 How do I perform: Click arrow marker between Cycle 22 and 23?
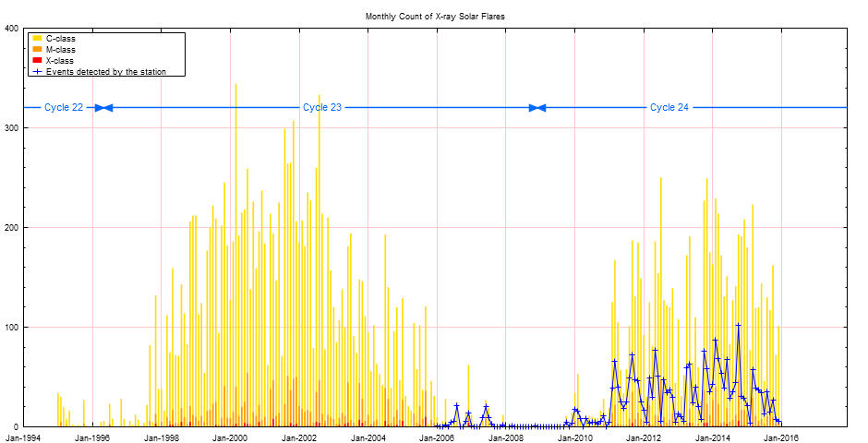(x=103, y=108)
